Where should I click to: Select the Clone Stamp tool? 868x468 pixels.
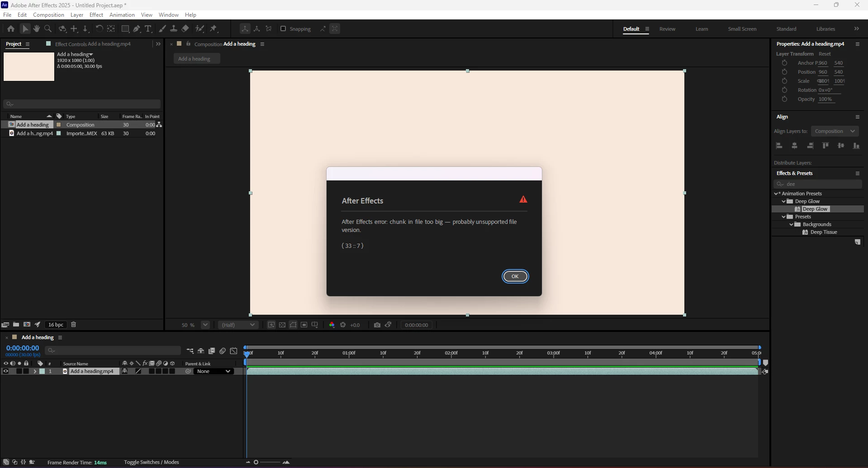click(174, 29)
